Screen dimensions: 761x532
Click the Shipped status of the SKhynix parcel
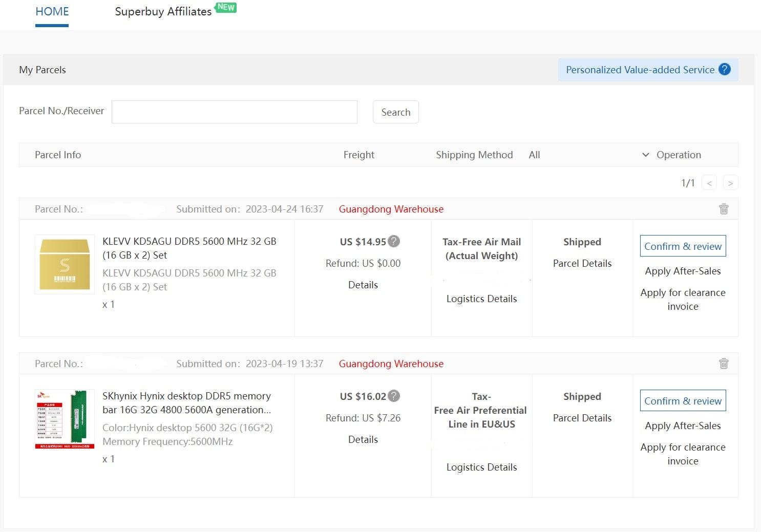coord(582,396)
